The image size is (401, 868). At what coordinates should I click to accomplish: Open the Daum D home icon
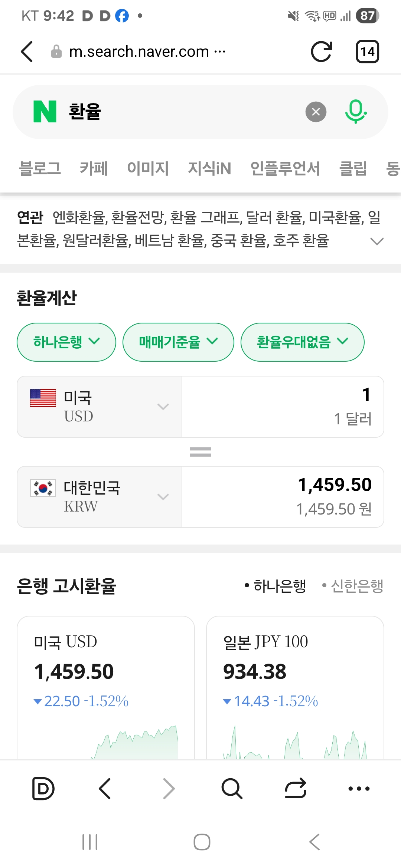43,788
